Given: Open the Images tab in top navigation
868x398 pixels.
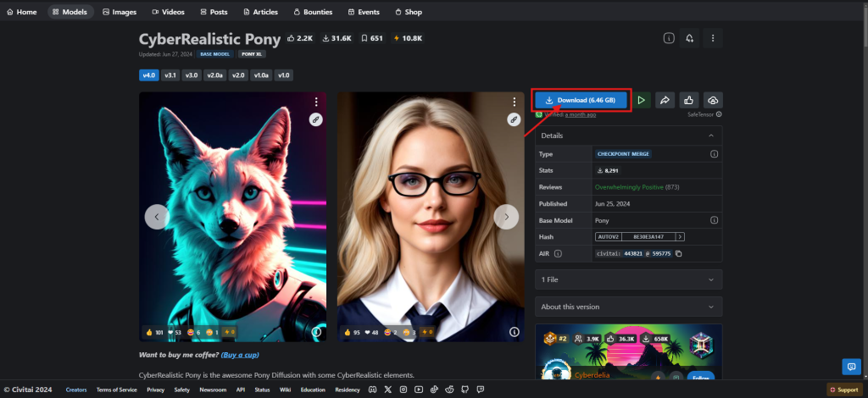Looking at the screenshot, I should coord(120,13).
